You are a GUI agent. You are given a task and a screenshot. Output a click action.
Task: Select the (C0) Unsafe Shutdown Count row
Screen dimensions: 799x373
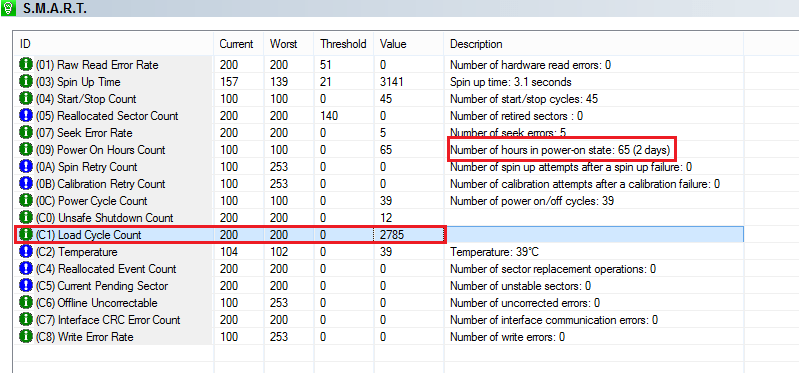(x=379, y=218)
